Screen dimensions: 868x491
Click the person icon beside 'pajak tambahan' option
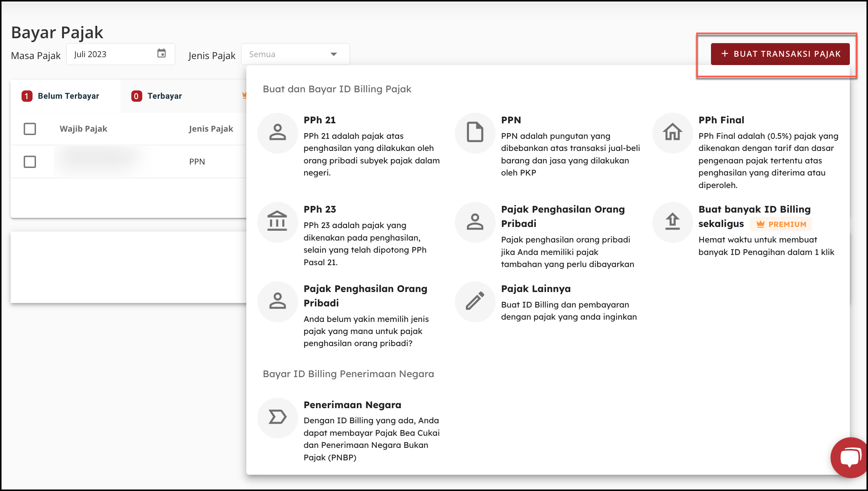(x=475, y=222)
